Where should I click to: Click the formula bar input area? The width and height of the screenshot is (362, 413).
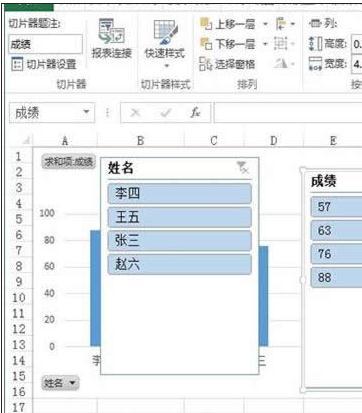coord(288,113)
